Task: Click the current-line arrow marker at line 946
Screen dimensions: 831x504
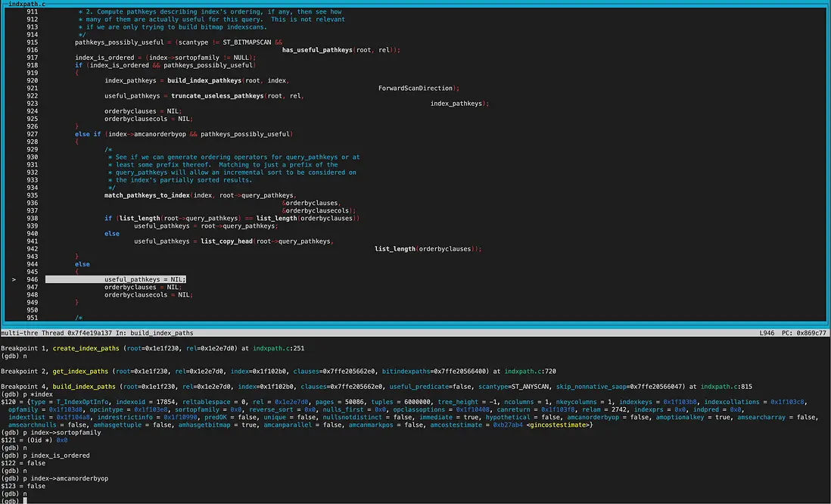Action: pos(14,279)
